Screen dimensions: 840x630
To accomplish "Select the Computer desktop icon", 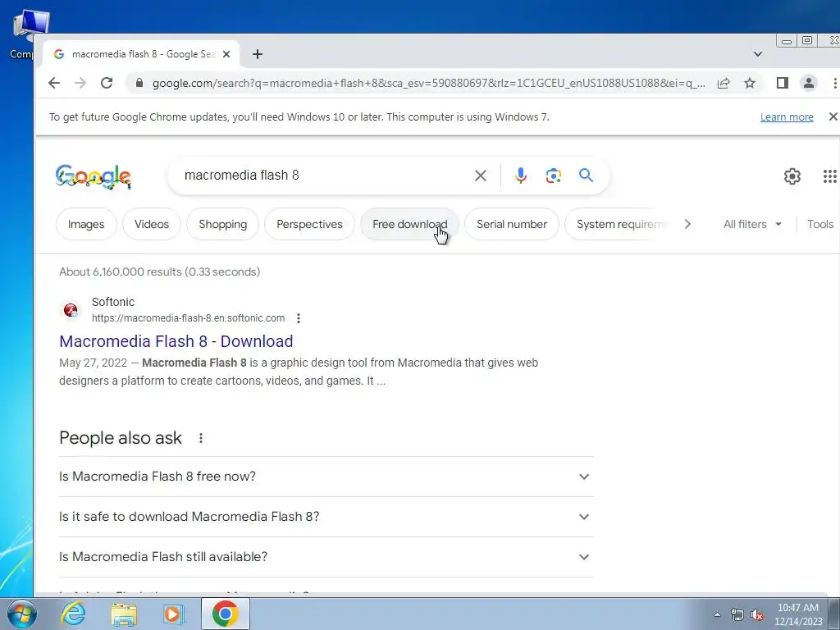I will (22, 34).
